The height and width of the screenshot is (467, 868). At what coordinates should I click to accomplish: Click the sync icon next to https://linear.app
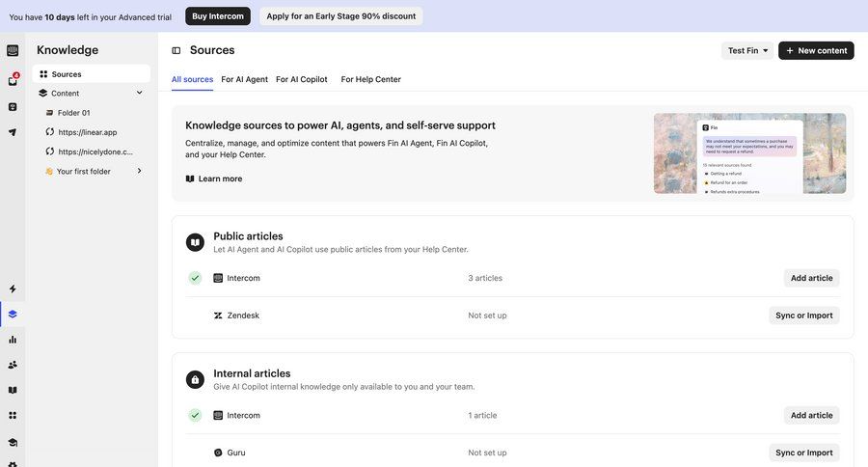point(50,132)
